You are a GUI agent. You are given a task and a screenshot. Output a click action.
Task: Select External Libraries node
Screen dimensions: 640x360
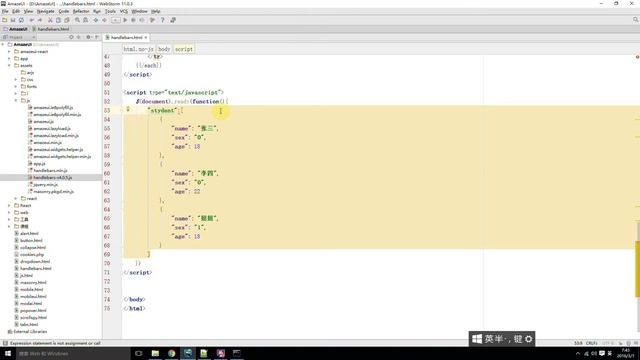point(30,331)
